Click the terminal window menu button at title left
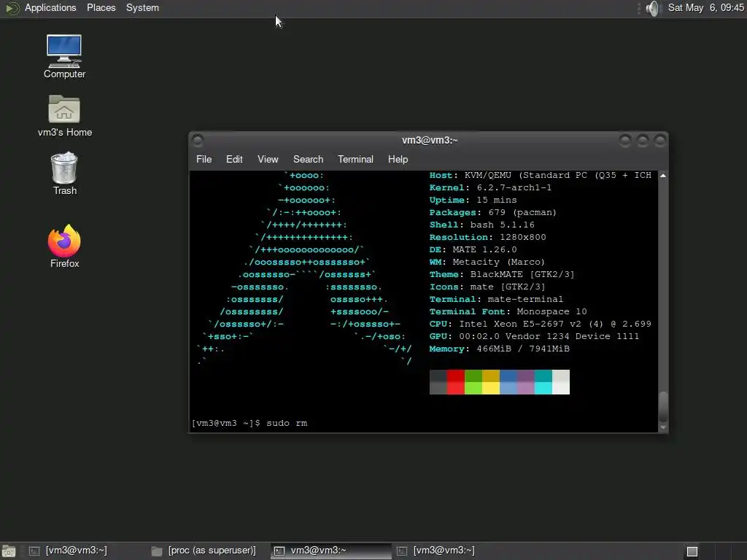The width and height of the screenshot is (747, 560). [197, 140]
